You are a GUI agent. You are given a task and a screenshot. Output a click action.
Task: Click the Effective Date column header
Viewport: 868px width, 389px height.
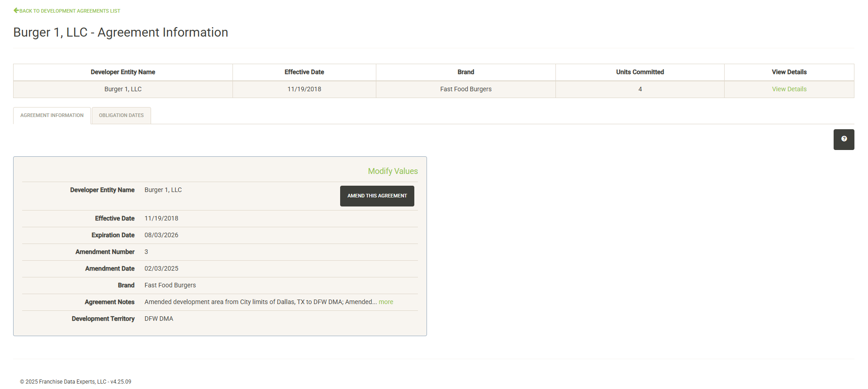[304, 72]
